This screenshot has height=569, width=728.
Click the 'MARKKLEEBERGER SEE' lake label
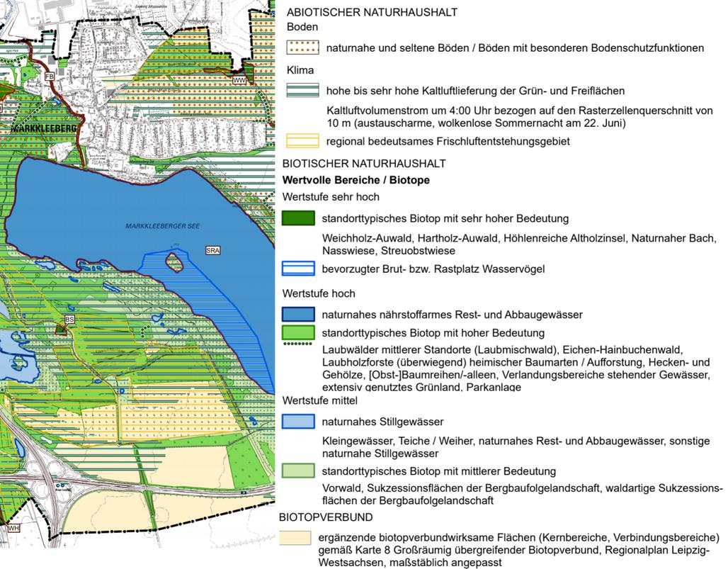tap(162, 226)
